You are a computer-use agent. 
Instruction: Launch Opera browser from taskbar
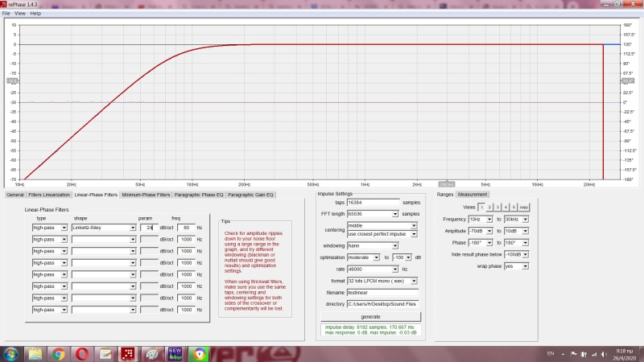[82, 353]
